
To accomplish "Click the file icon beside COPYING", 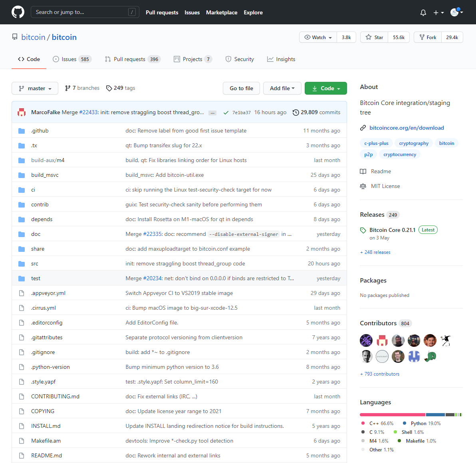I will coord(22,412).
